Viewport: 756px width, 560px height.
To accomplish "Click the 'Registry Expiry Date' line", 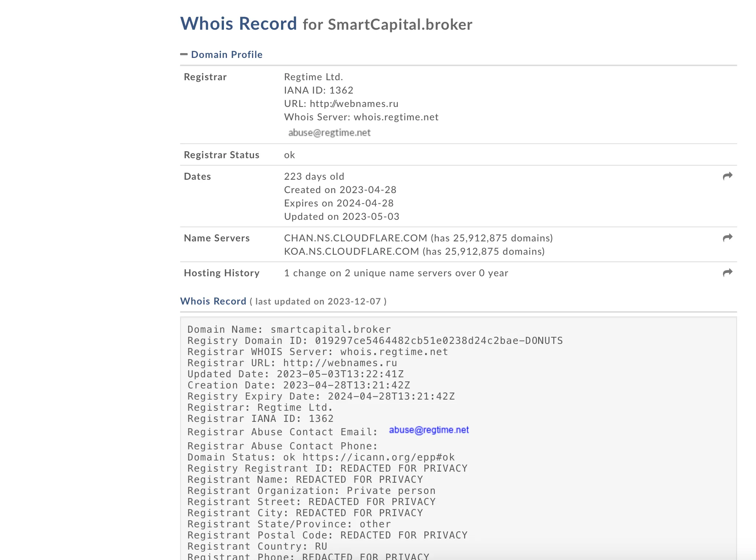I will click(x=321, y=397).
